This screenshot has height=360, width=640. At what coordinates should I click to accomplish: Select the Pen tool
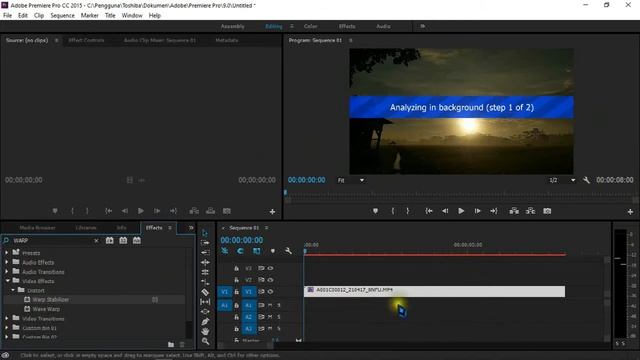tap(205, 322)
